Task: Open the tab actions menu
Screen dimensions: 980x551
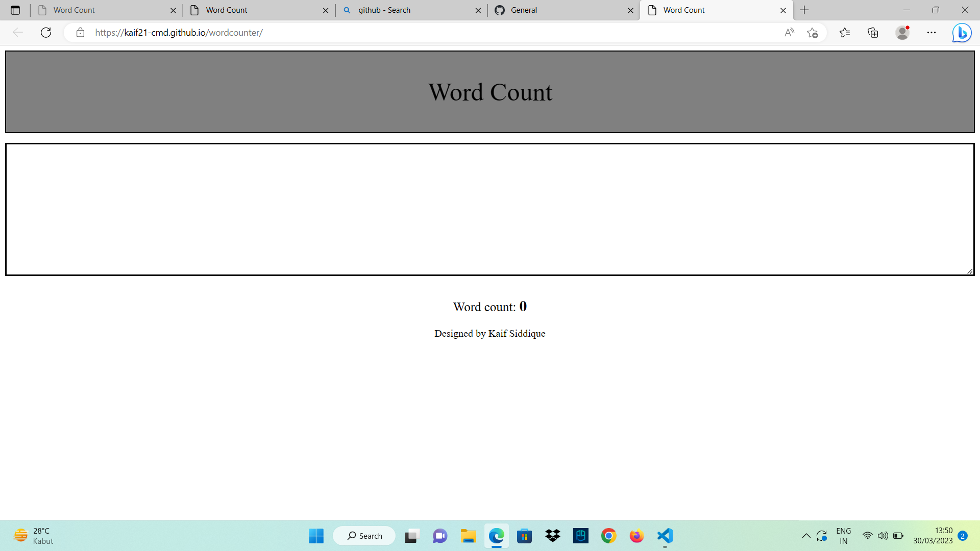Action: pos(15,10)
